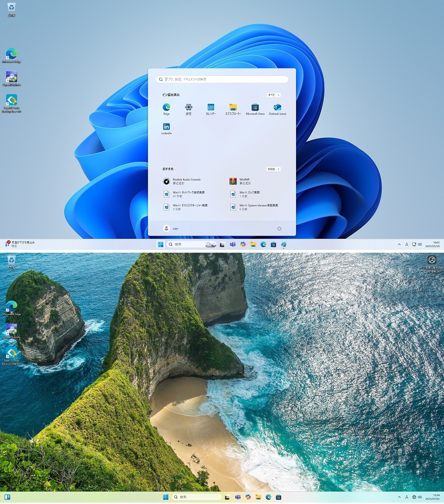Click the power button in Start menu
This screenshot has width=444, height=504.
279,229
